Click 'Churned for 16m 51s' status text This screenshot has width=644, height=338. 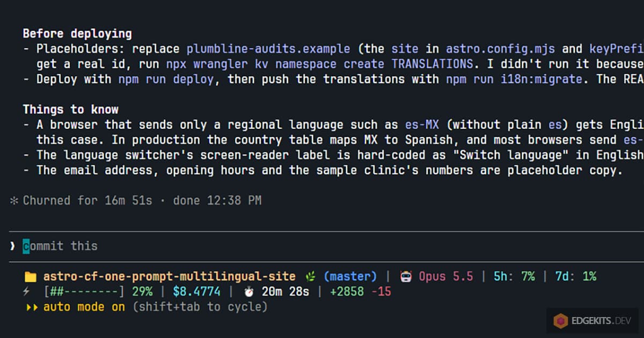pyautogui.click(x=87, y=201)
